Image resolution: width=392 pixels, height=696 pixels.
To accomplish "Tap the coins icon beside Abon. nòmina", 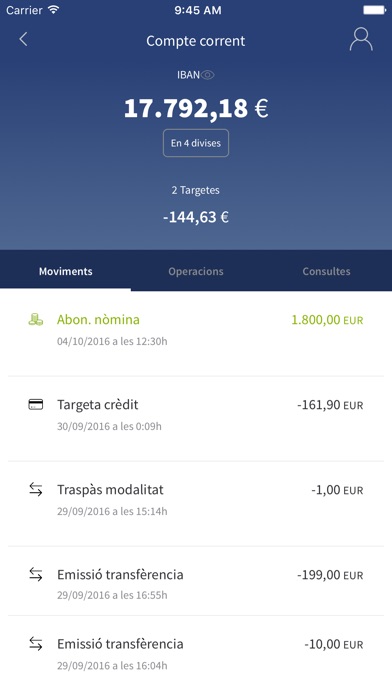I will [36, 319].
